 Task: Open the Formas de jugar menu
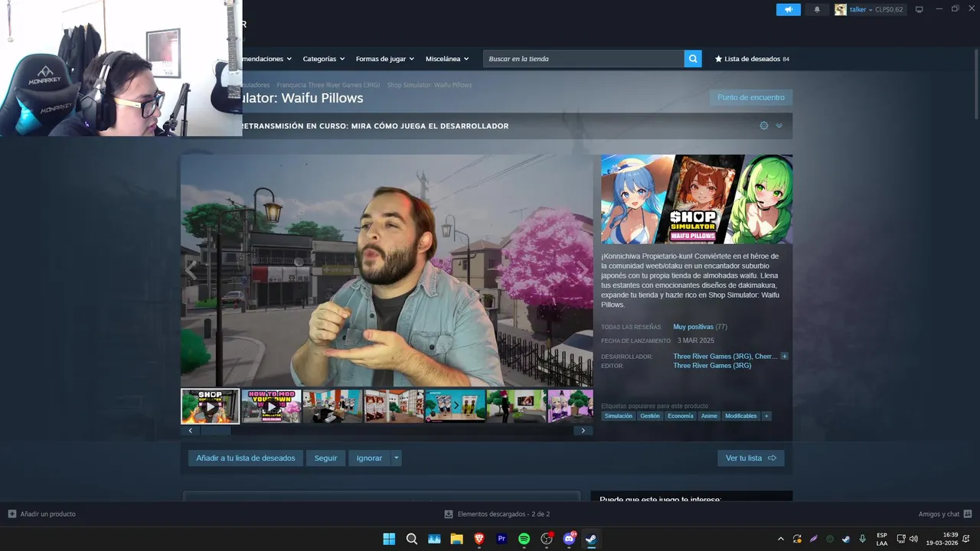tap(384, 59)
